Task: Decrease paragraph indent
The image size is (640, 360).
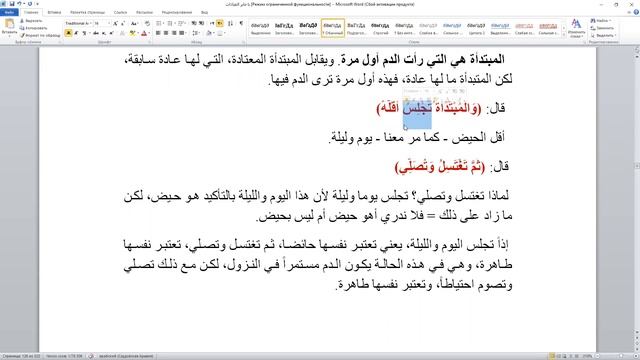Action: coord(194,24)
